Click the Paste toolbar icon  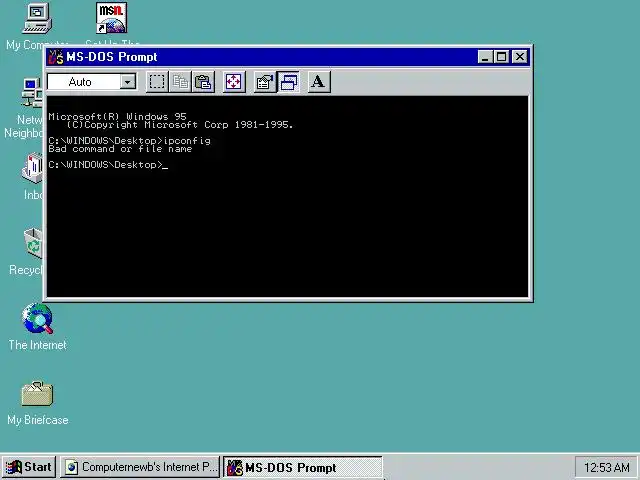click(x=203, y=82)
